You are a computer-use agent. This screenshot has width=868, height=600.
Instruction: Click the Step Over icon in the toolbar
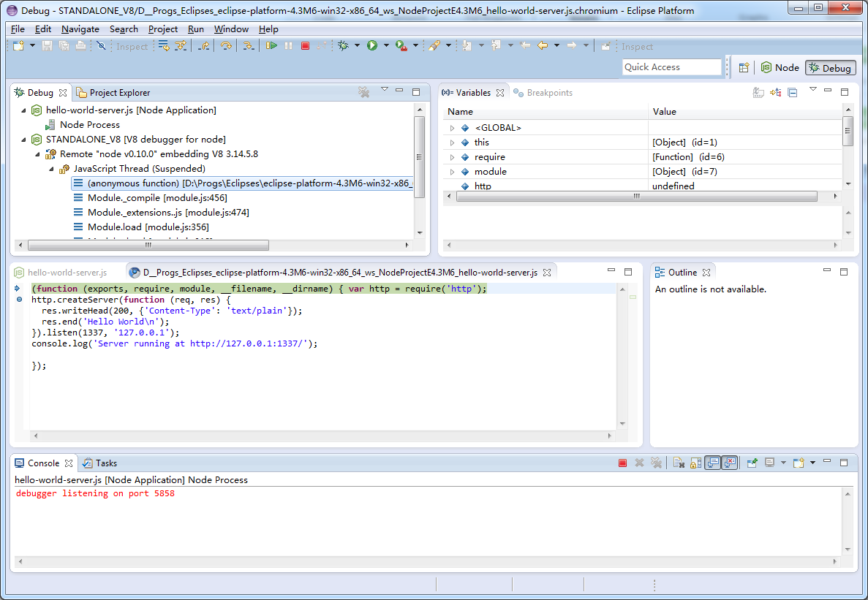point(225,45)
